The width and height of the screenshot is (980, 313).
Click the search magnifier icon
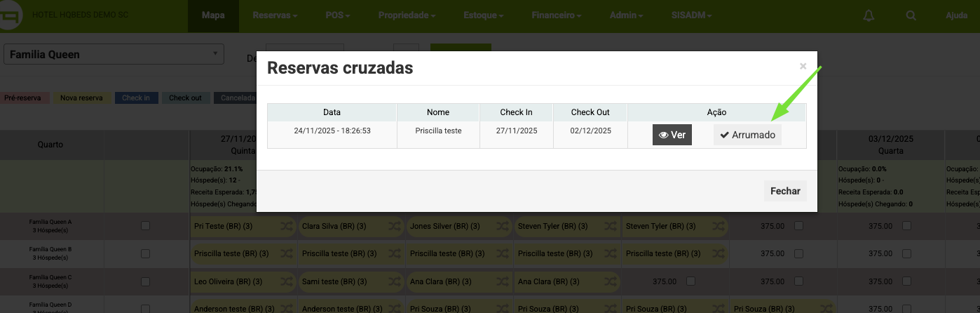click(911, 15)
